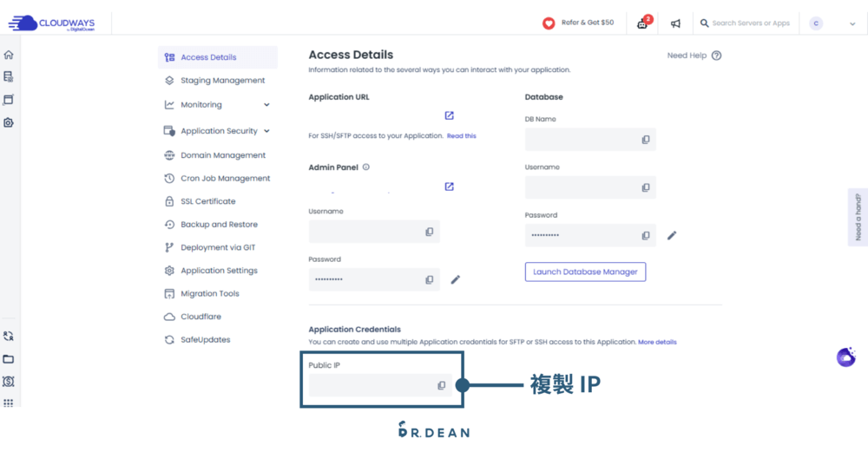Open the More details link
Viewport: 868px width, 452px height.
[657, 342]
